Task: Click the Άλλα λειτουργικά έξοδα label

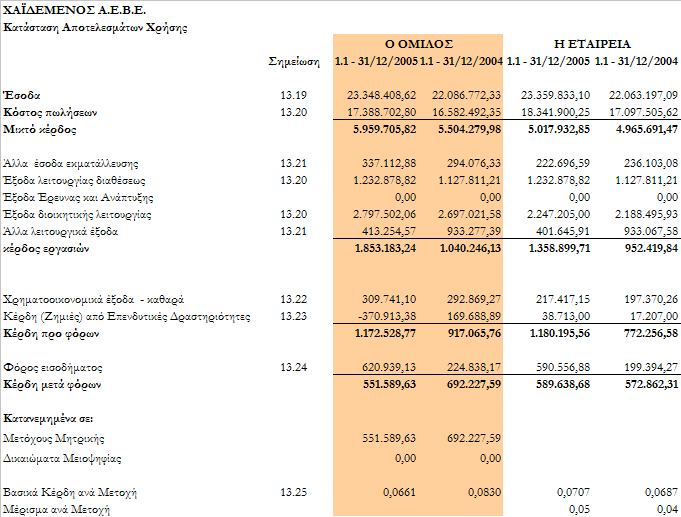Action: (60, 232)
